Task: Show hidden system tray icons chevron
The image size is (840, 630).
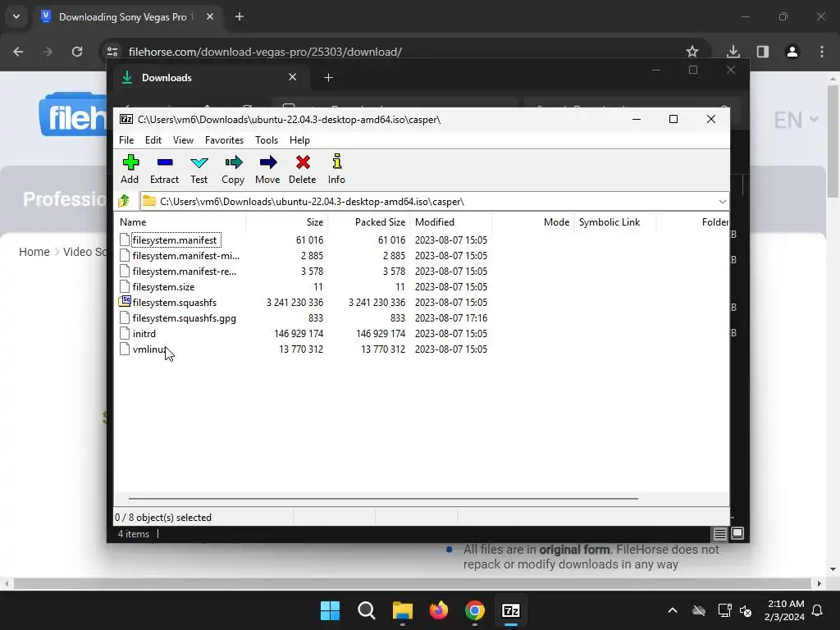Action: pyautogui.click(x=673, y=610)
